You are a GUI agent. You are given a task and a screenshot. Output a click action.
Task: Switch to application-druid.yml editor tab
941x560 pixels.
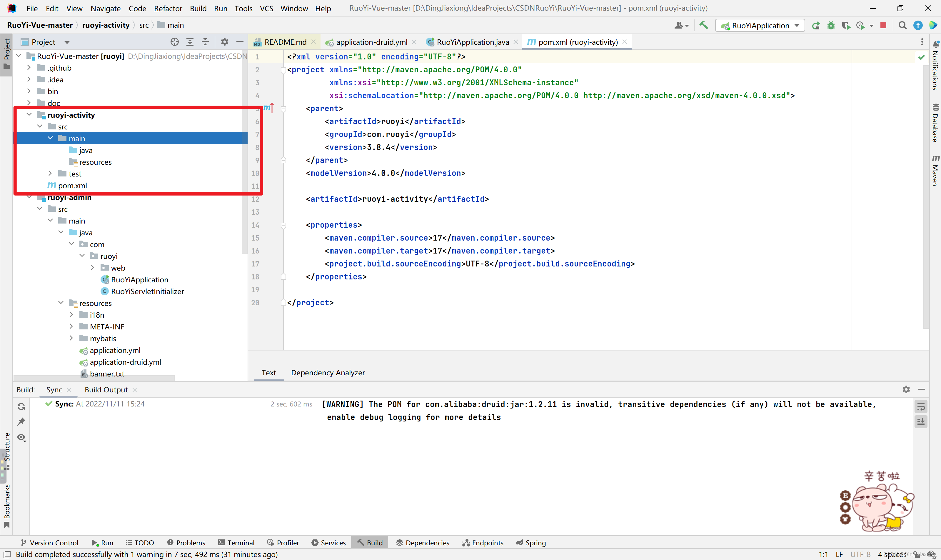coord(371,42)
